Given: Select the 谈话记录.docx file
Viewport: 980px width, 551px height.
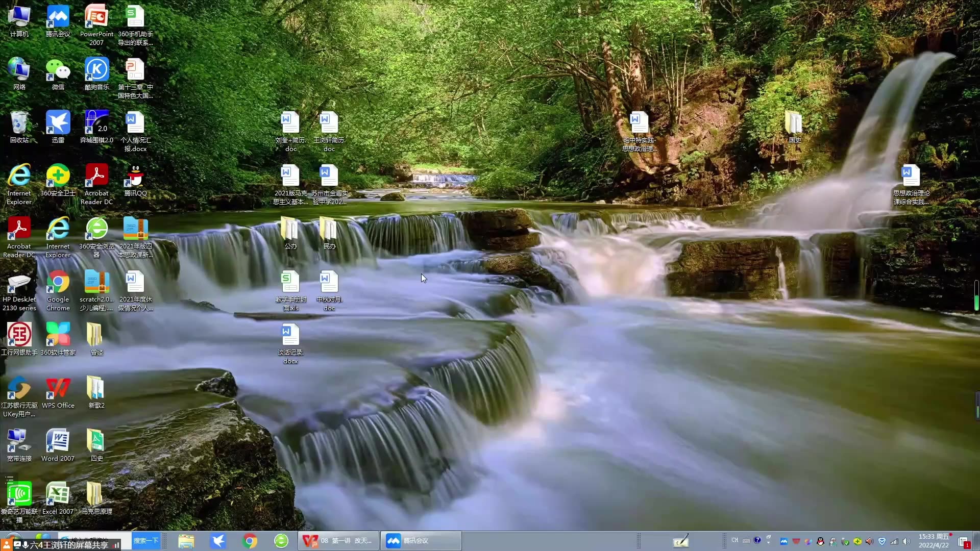Looking at the screenshot, I should (x=290, y=344).
